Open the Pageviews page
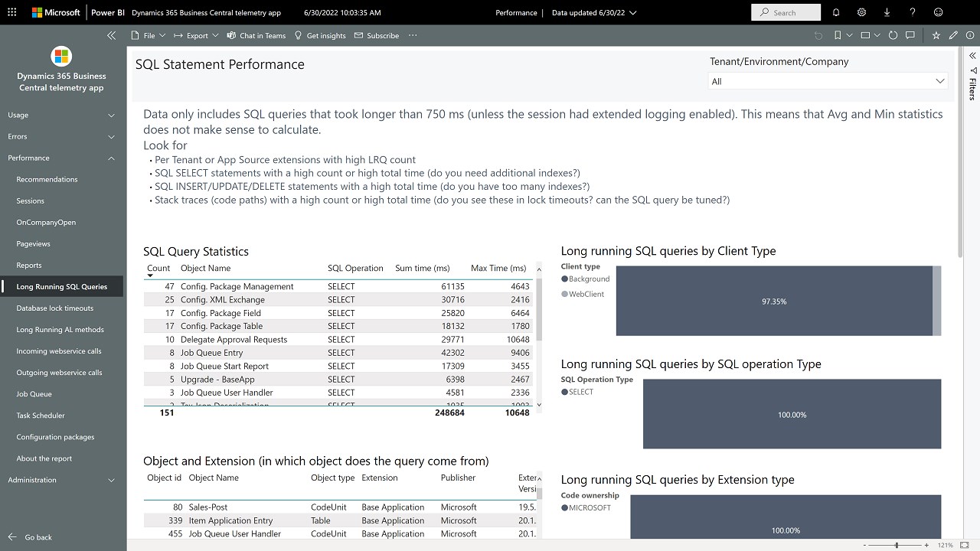This screenshot has height=551, width=980. 34,243
